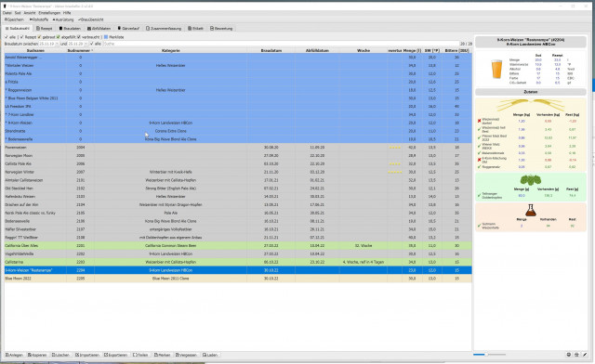Sort the table by Sudnummer column header
The width and height of the screenshot is (595, 364).
pos(80,50)
